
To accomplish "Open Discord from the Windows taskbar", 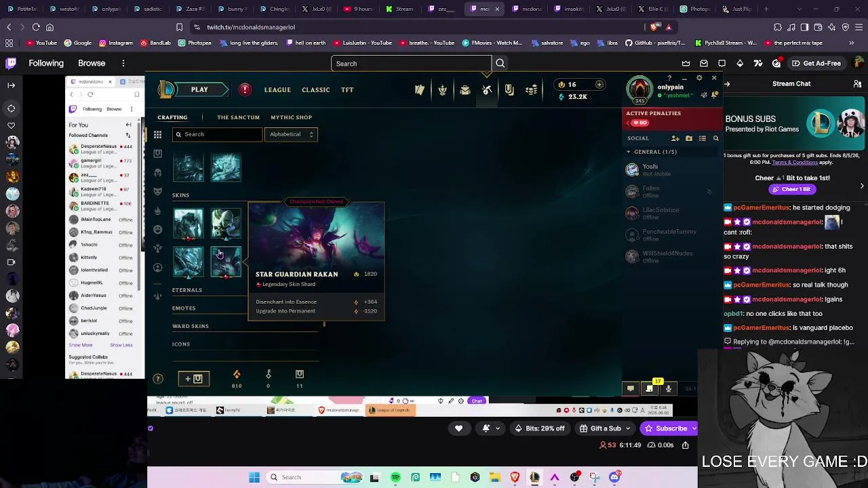I will point(614,477).
